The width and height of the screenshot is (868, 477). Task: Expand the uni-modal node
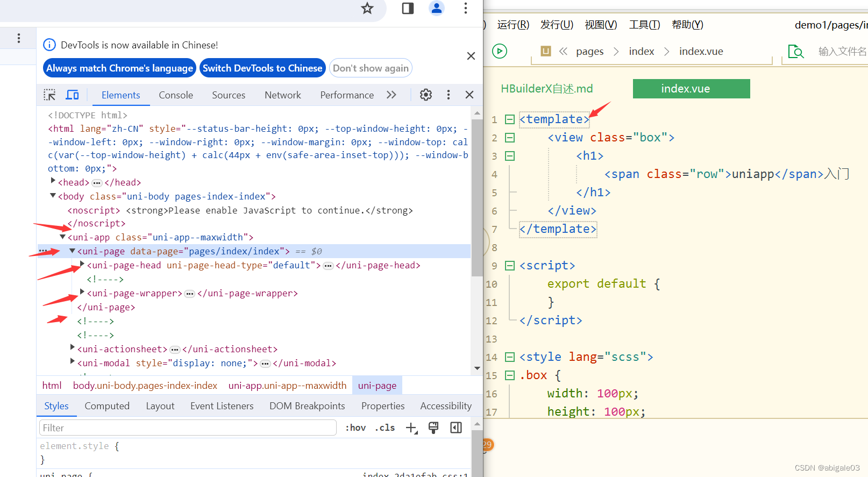pos(73,362)
